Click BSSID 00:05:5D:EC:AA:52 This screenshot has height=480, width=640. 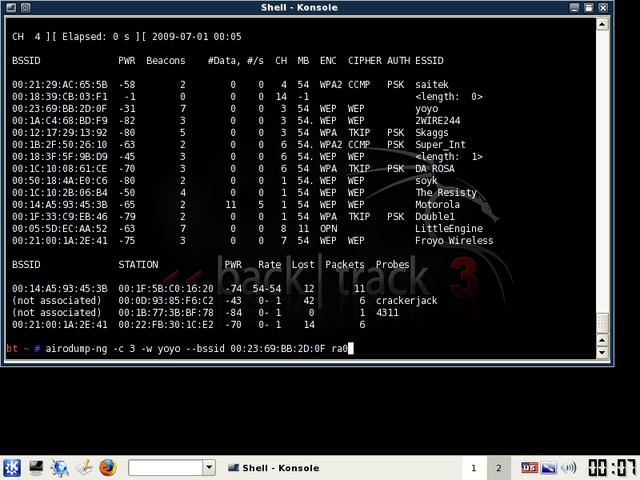click(x=60, y=229)
